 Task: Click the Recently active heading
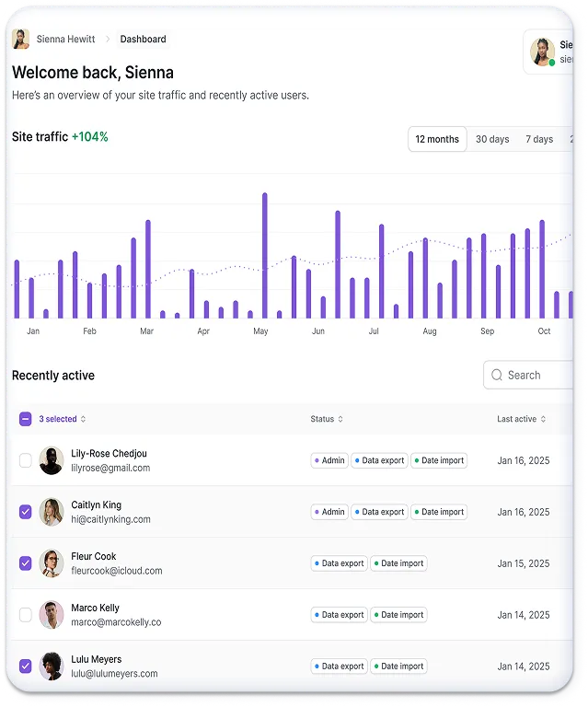click(x=53, y=376)
